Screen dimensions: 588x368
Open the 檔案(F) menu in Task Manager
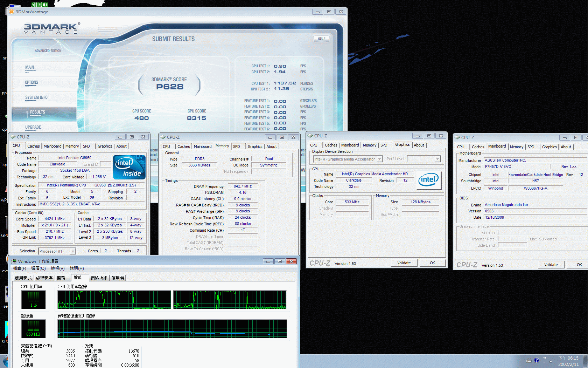tap(20, 268)
